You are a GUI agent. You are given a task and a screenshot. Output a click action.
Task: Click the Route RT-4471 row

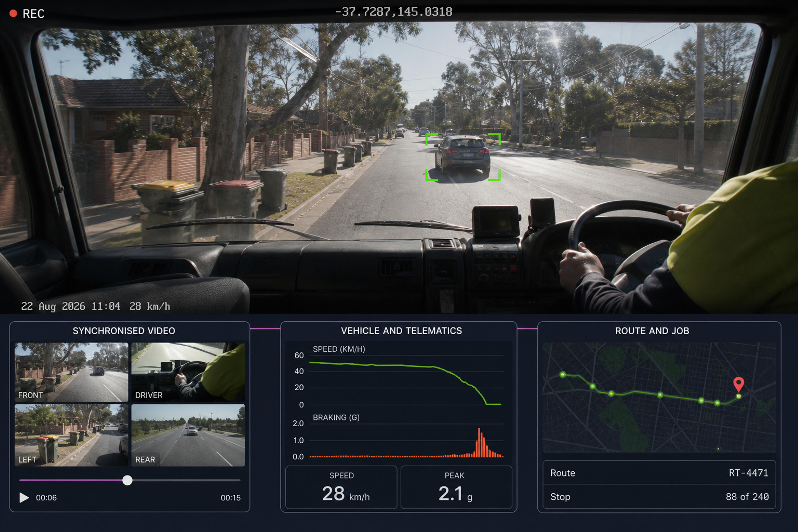pyautogui.click(x=659, y=473)
